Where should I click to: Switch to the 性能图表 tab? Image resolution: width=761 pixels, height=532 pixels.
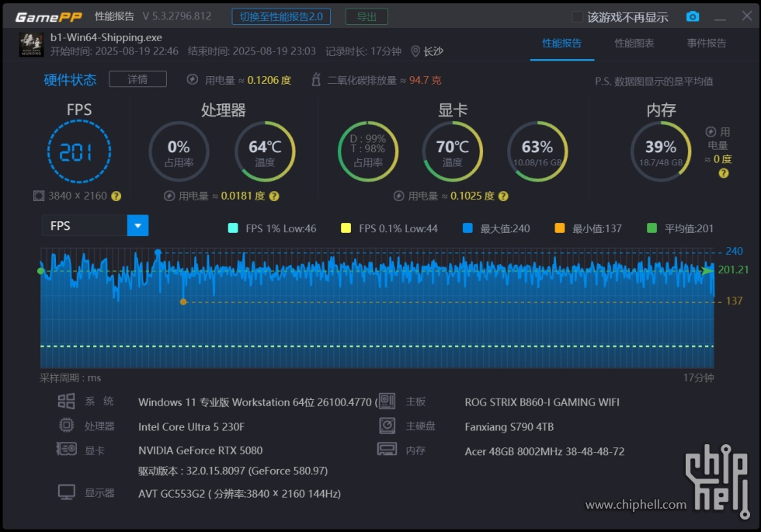[x=634, y=43]
